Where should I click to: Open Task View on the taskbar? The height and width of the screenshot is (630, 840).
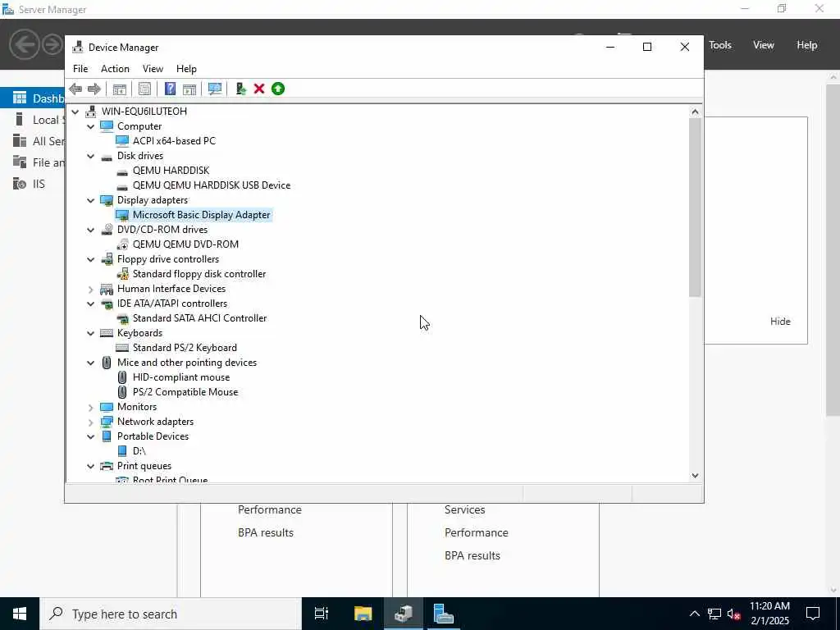click(x=322, y=614)
